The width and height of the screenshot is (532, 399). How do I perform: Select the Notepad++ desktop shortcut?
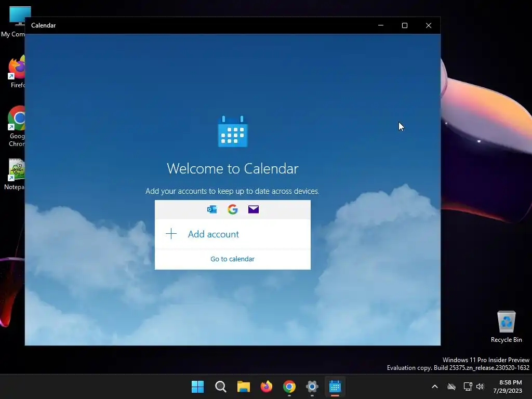[x=15, y=175]
